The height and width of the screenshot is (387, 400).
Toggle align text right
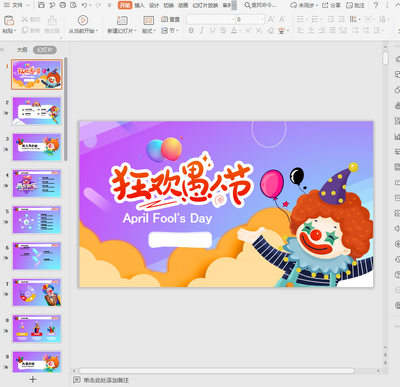pos(322,31)
